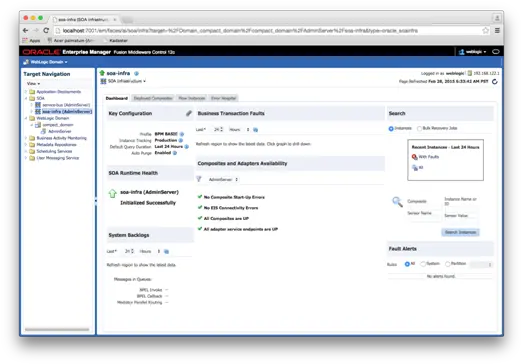
Task: Open the Acer palmatum bookmark
Action: click(x=70, y=40)
